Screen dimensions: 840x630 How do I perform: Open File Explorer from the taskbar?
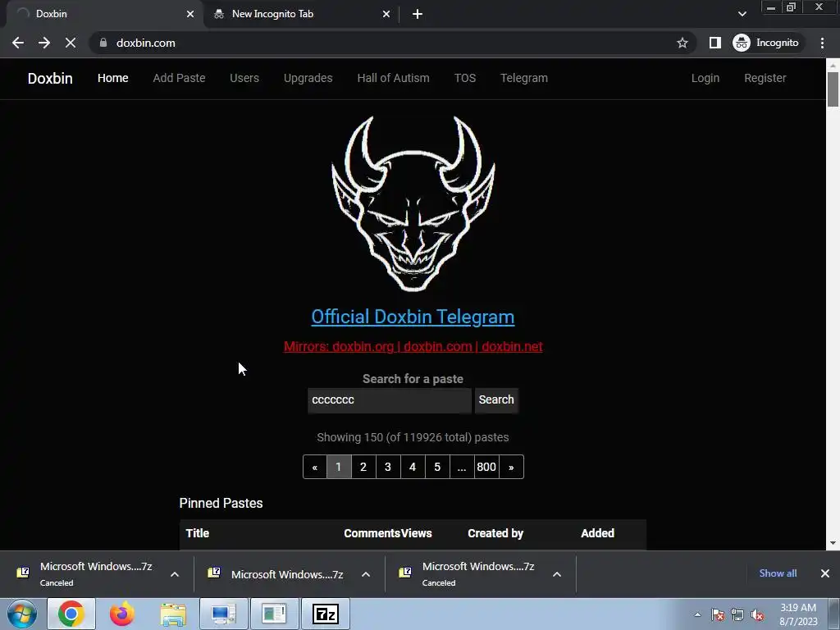(x=173, y=614)
